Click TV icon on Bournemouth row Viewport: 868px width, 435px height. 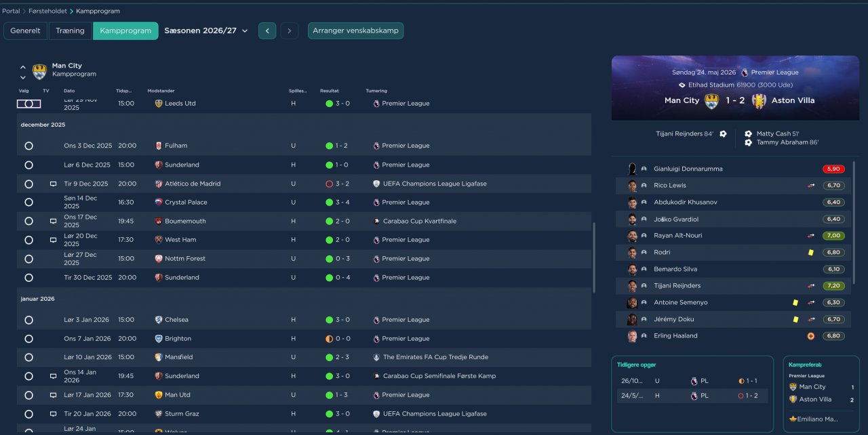(53, 221)
